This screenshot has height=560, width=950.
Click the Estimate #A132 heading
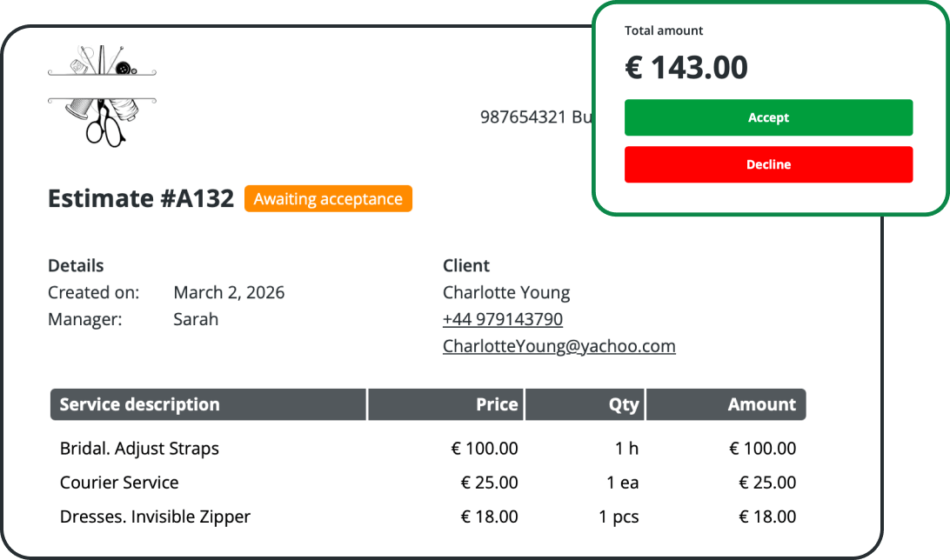point(141,199)
